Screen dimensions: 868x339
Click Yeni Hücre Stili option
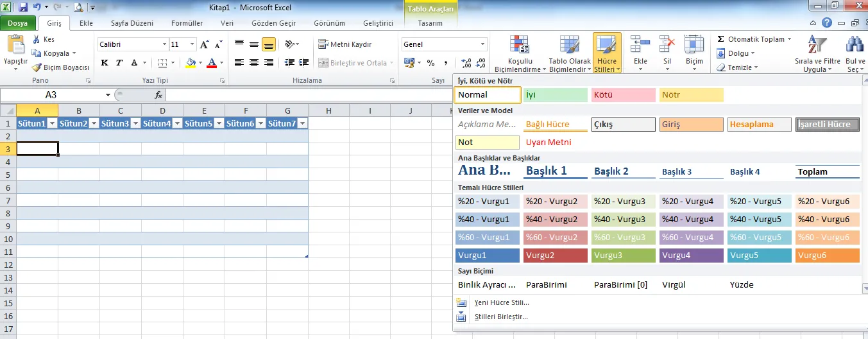(x=501, y=302)
